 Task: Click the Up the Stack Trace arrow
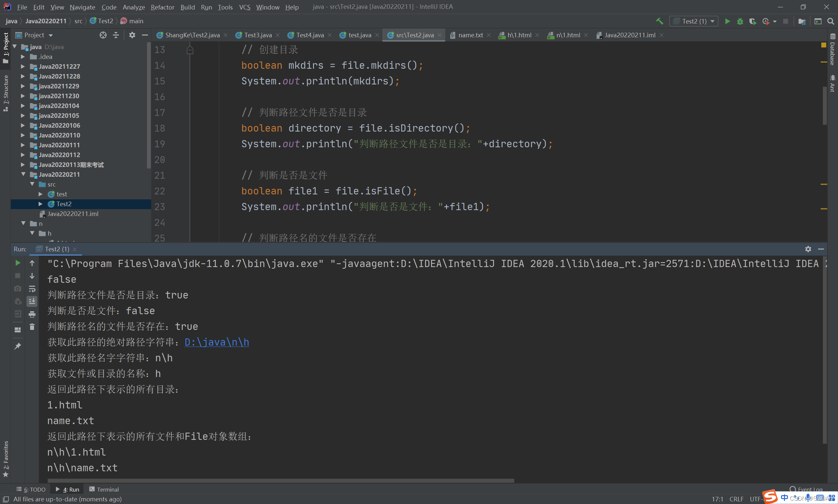pos(32,263)
